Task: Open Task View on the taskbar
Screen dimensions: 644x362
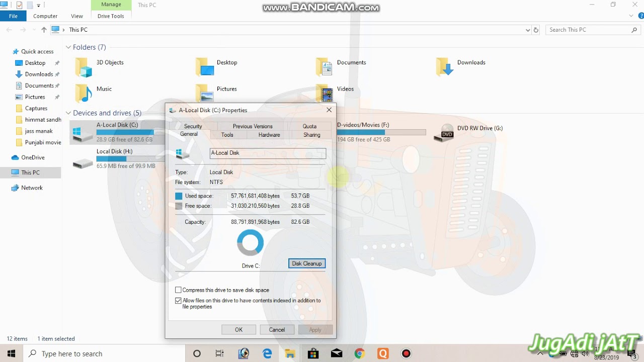Action: pos(220,353)
